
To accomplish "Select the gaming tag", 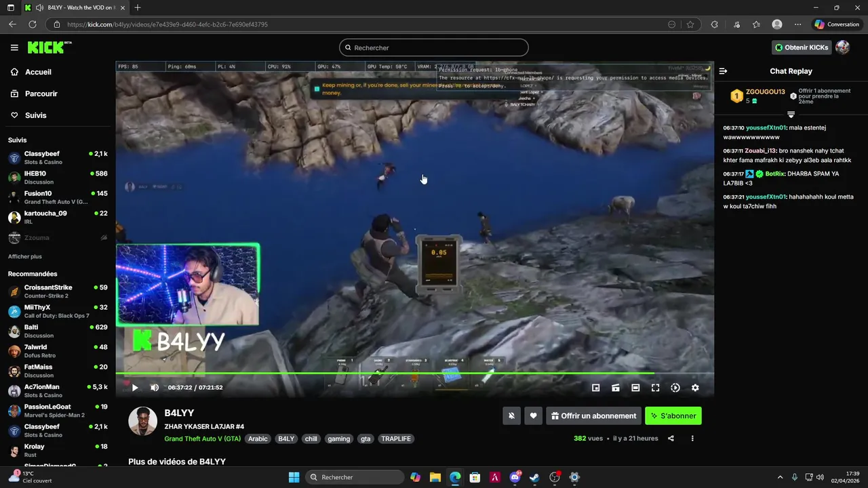I will pyautogui.click(x=338, y=439).
